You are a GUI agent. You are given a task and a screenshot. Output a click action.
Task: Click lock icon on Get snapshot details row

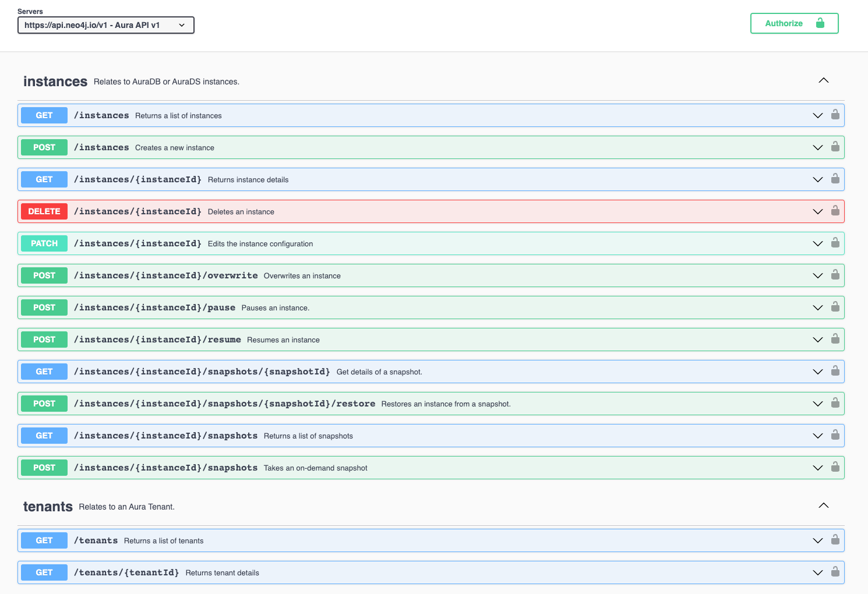click(835, 370)
